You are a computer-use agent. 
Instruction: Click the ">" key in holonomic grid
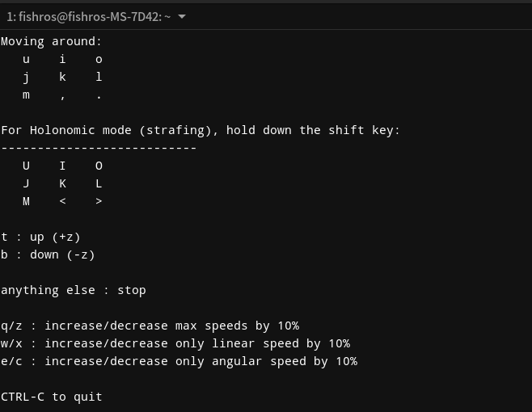click(99, 201)
